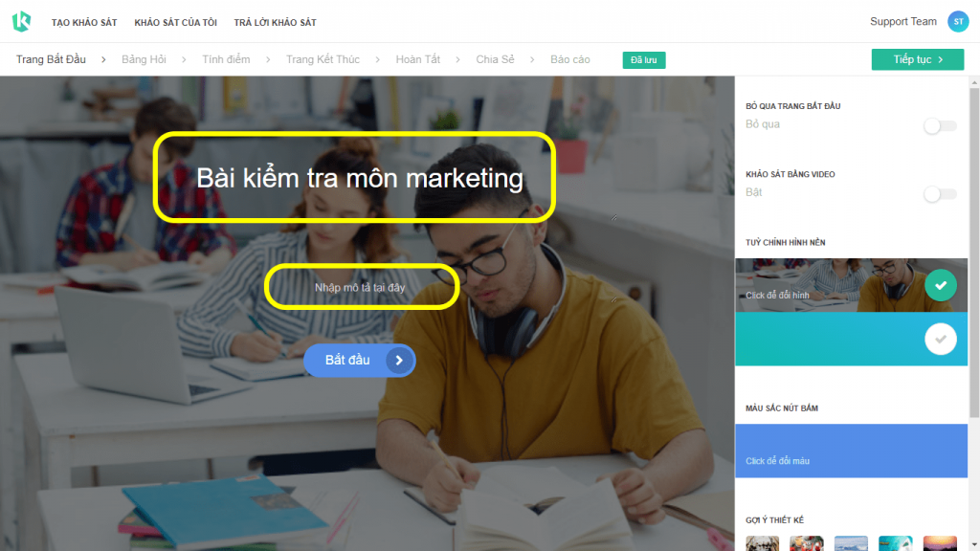
Task: Click the Click để đổi hình text
Action: 777,295
